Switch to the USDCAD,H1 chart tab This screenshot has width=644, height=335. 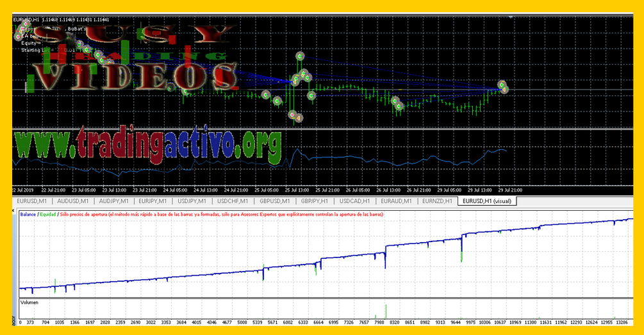354,201
